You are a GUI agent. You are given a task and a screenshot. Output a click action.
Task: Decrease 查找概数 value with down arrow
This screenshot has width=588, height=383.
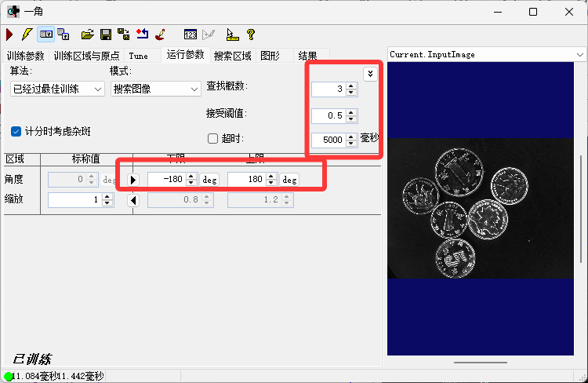tap(351, 93)
